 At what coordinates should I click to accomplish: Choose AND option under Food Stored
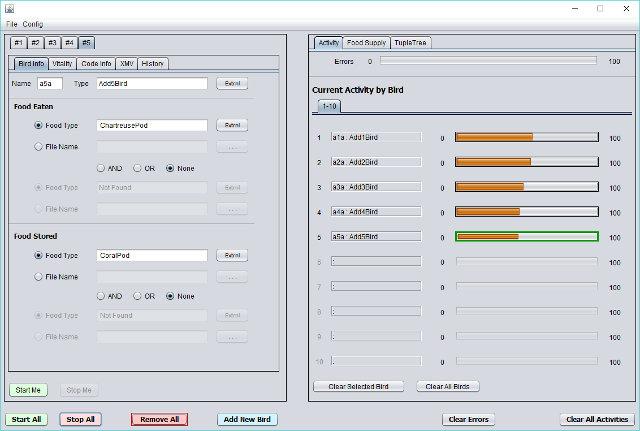click(x=101, y=296)
